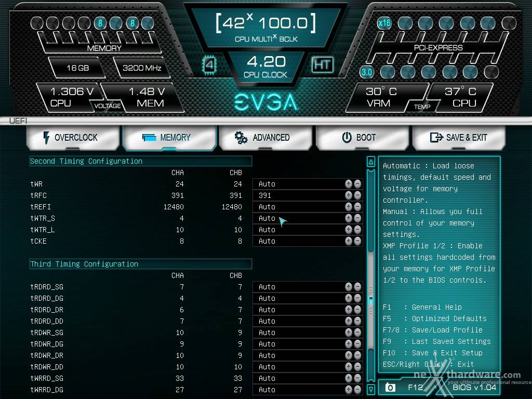Open the Overclock tab

pos(73,137)
